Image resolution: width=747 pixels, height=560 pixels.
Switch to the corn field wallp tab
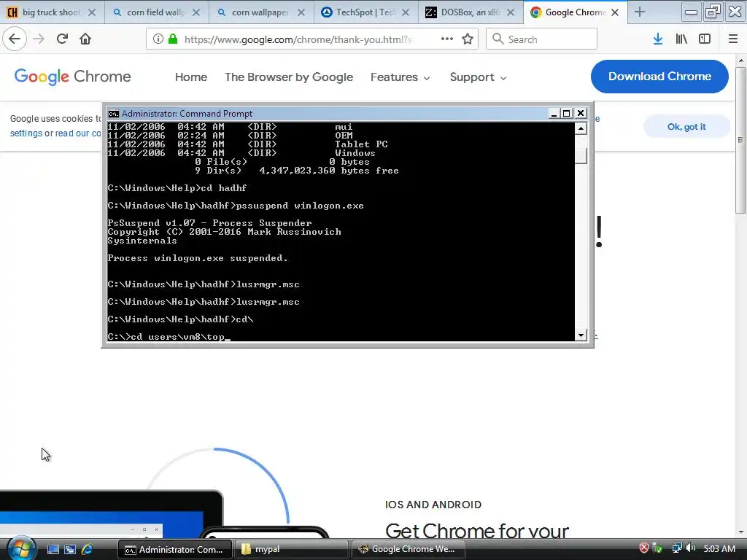[156, 12]
